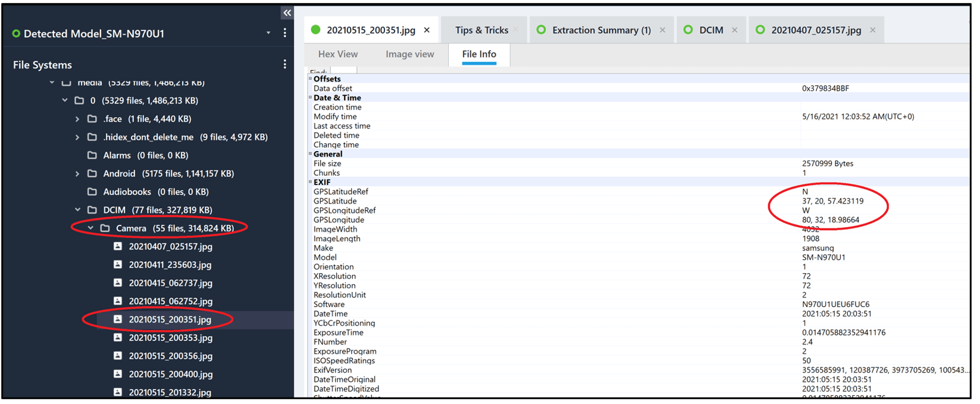Screen dimensions: 980x404
Task: Close the DCIM tab
Action: [734, 30]
